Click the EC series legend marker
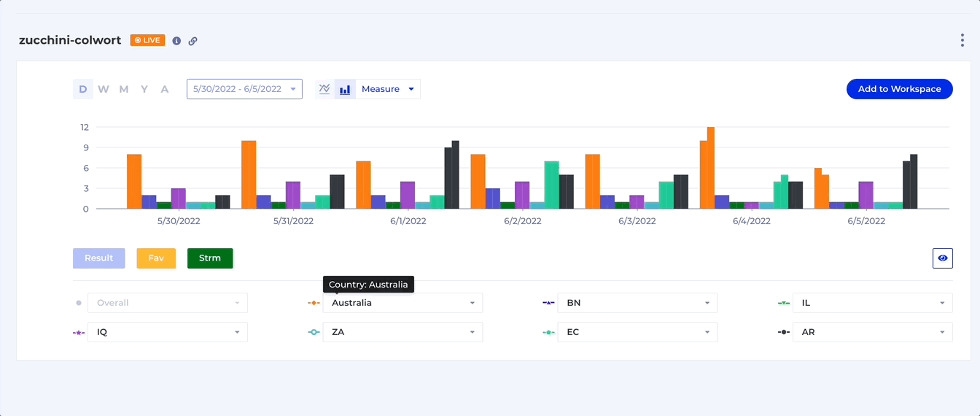The height and width of the screenshot is (416, 980). click(549, 332)
